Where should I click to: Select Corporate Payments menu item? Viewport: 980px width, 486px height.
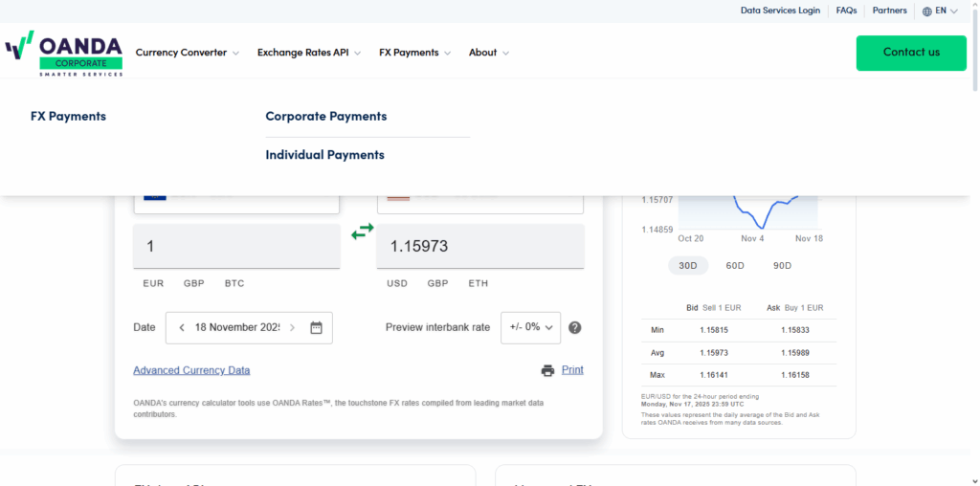click(x=326, y=117)
